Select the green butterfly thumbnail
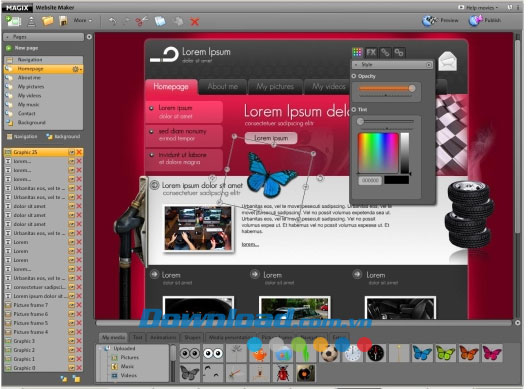This screenshot has height=389, width=528. coord(445,354)
